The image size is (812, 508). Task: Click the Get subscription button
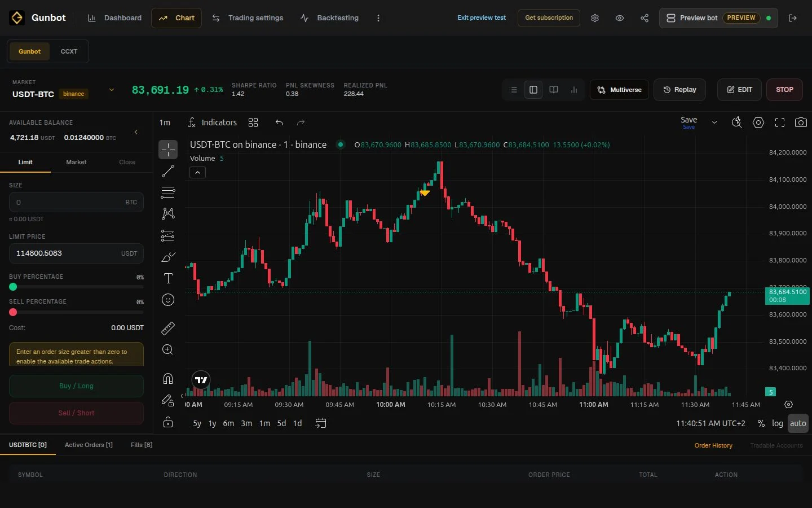click(549, 18)
